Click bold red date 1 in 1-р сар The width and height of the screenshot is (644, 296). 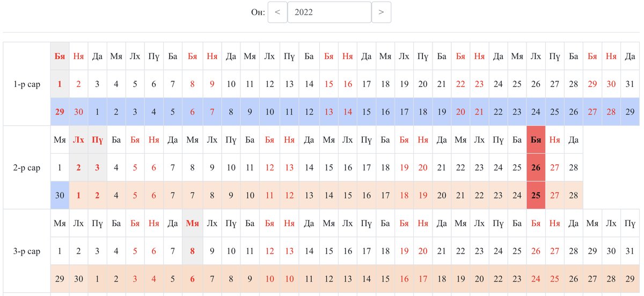[x=60, y=84]
